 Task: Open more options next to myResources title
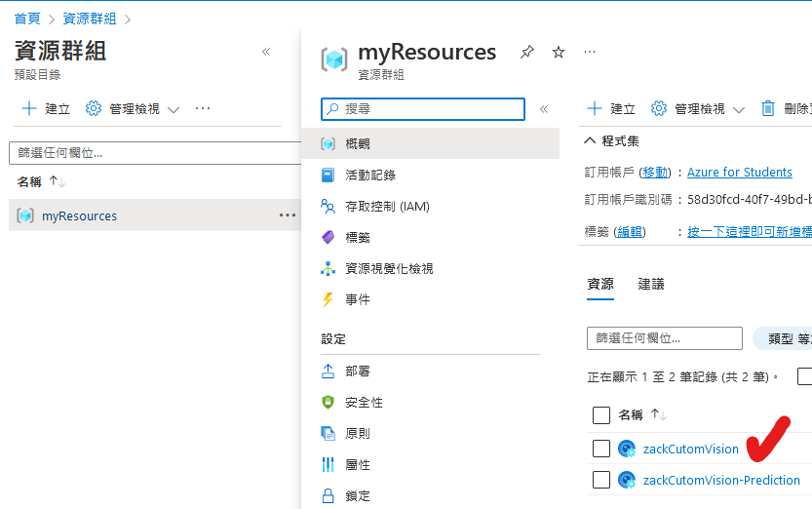click(590, 52)
